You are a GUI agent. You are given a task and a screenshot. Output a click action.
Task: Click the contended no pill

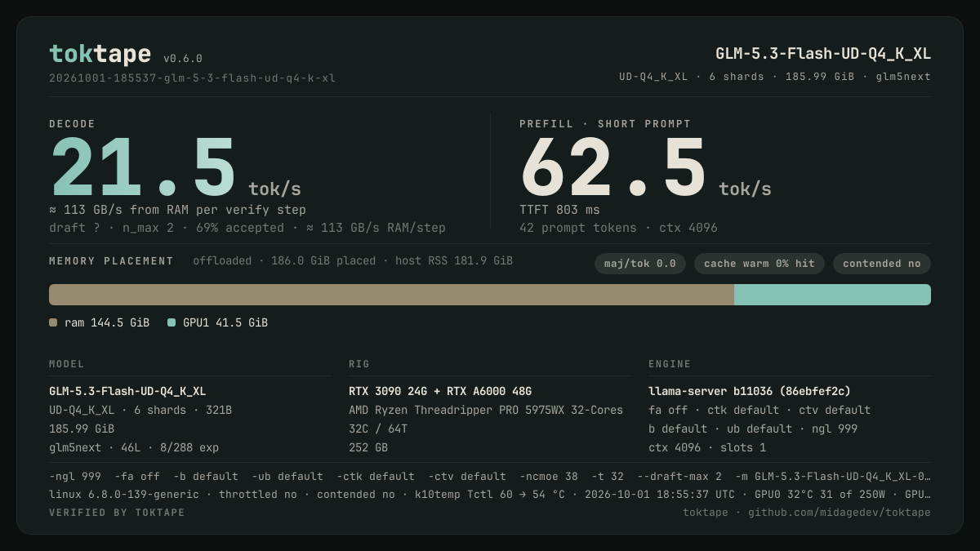click(x=882, y=264)
